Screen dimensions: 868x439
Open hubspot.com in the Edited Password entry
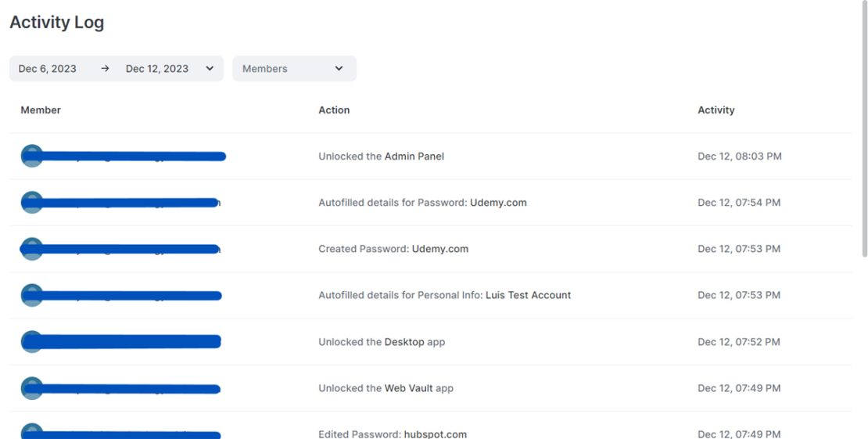435,434
